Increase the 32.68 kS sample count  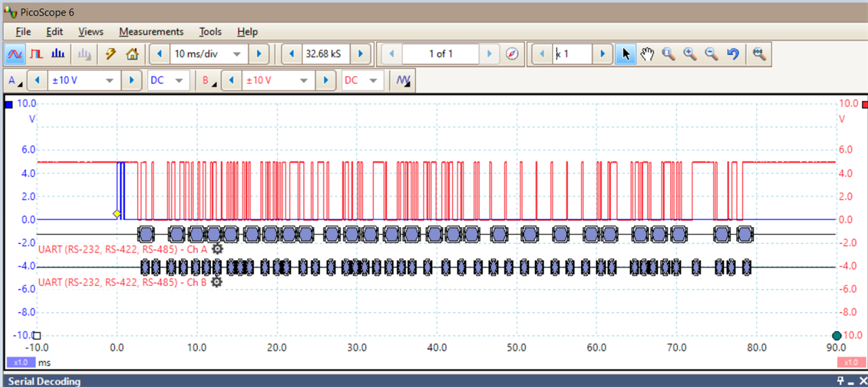tap(361, 54)
